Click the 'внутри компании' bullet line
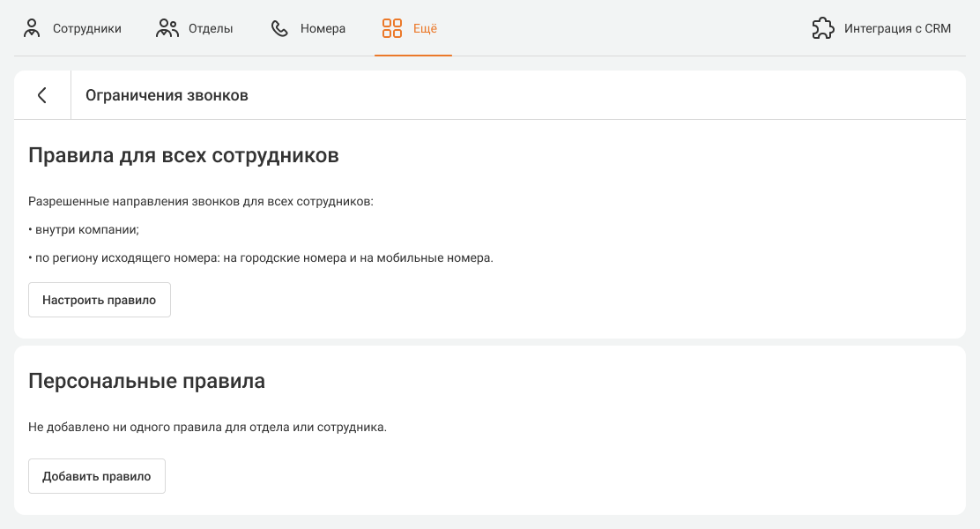Viewport: 980px width, 529px height. click(x=85, y=229)
